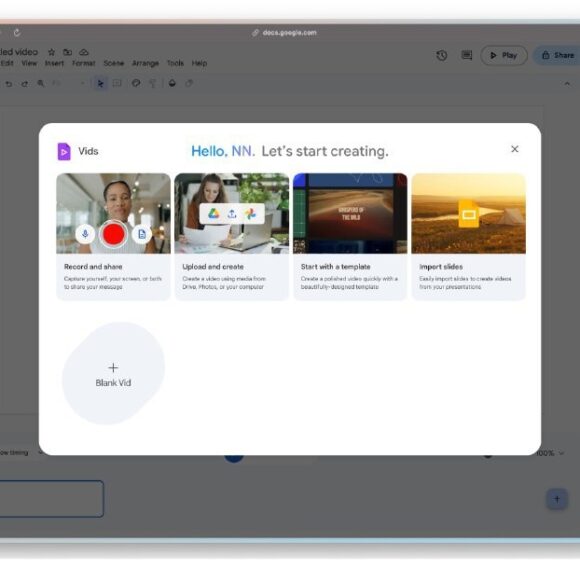The height and width of the screenshot is (580, 580).
Task: Click the move to folder icon
Action: click(x=67, y=52)
